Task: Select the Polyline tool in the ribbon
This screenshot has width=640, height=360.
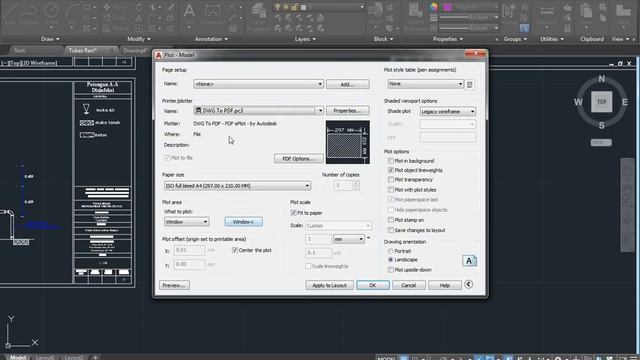Action: (30, 12)
